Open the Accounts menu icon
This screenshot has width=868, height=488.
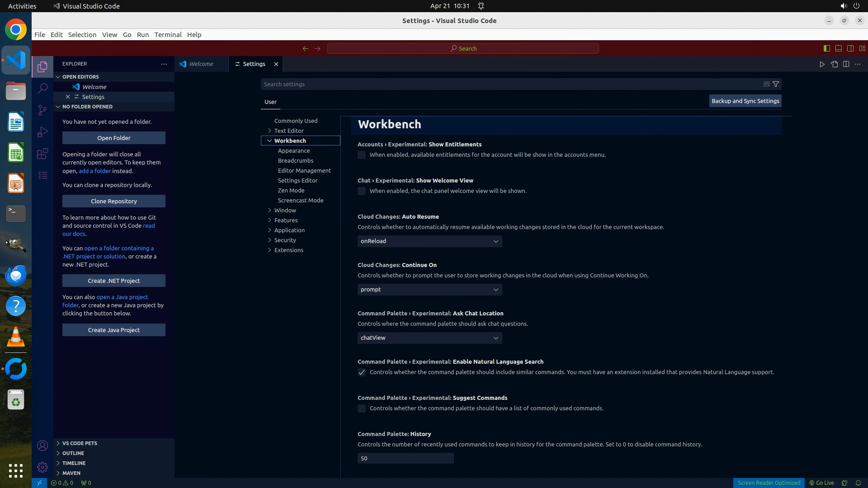(x=42, y=446)
